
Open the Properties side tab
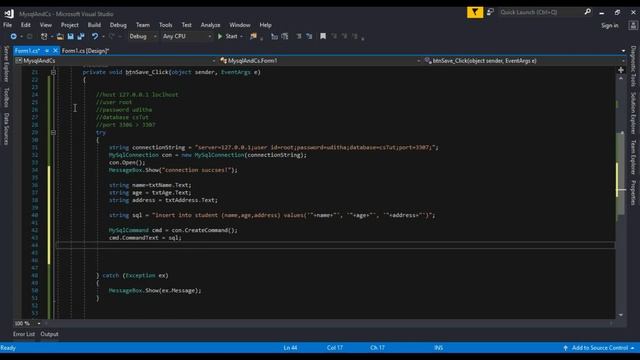[x=633, y=193]
